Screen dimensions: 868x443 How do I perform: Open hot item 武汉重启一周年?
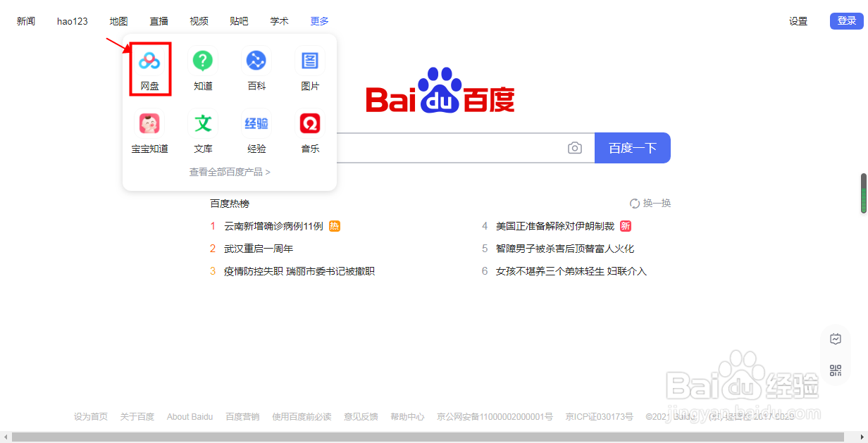pyautogui.click(x=259, y=249)
